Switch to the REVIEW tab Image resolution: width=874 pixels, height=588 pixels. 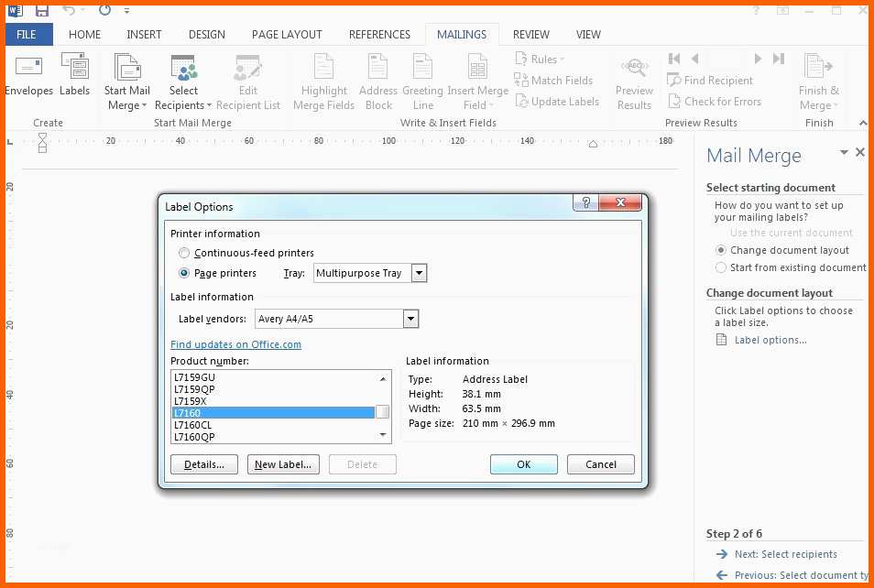tap(531, 35)
